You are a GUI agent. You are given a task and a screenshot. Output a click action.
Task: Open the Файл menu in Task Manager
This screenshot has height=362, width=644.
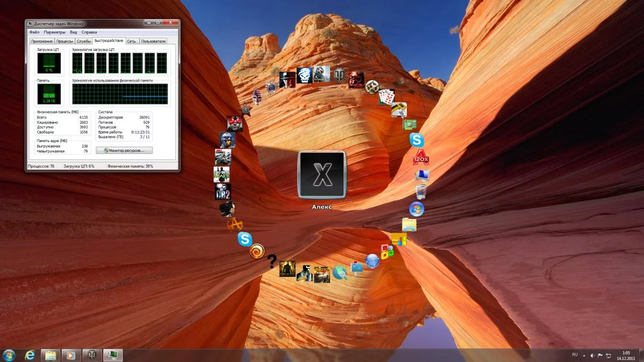[34, 32]
